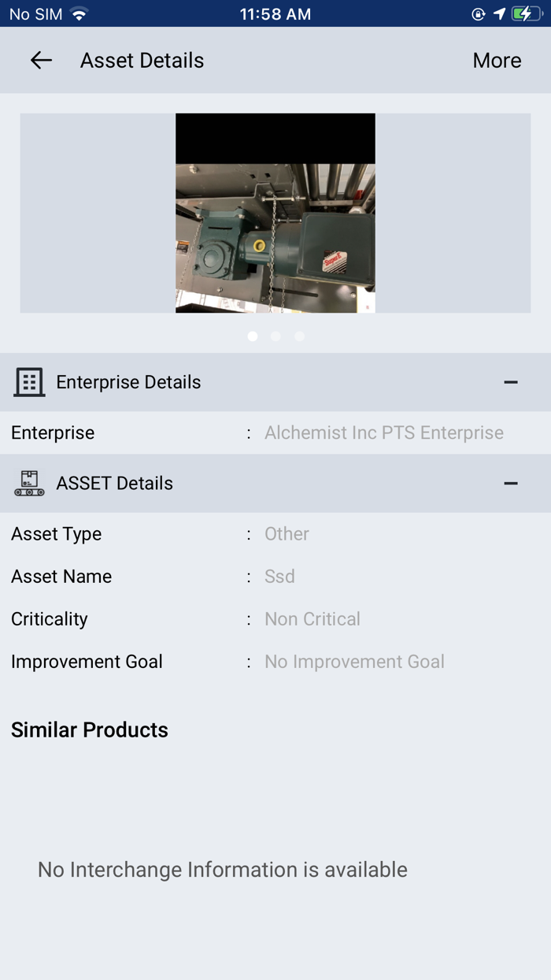Click the ASSET Details conveyor icon
The height and width of the screenshot is (980, 551).
coord(29,483)
